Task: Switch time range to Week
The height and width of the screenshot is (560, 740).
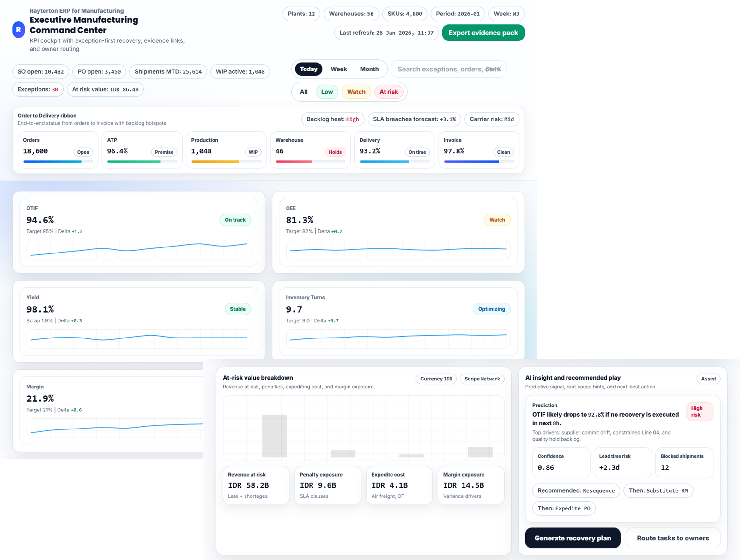Action: pyautogui.click(x=338, y=69)
